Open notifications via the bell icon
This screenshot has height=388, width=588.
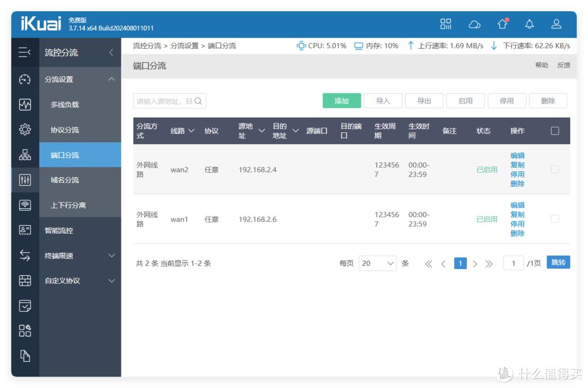(529, 23)
